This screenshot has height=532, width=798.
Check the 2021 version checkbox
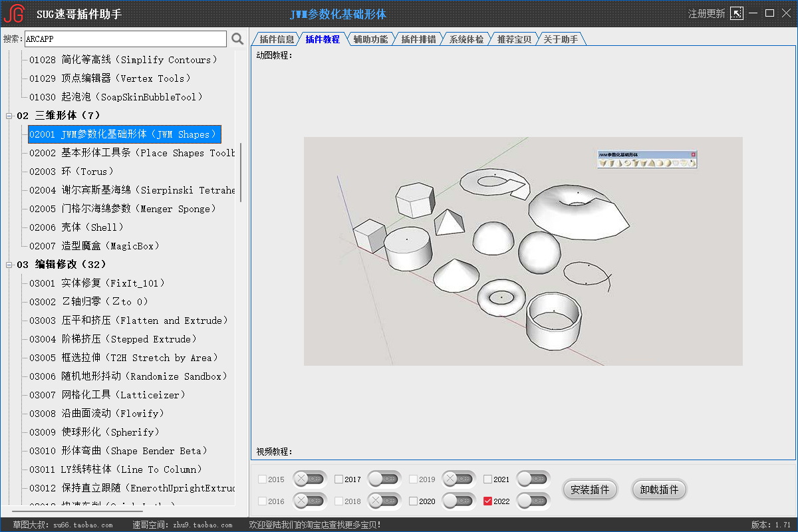pos(487,479)
